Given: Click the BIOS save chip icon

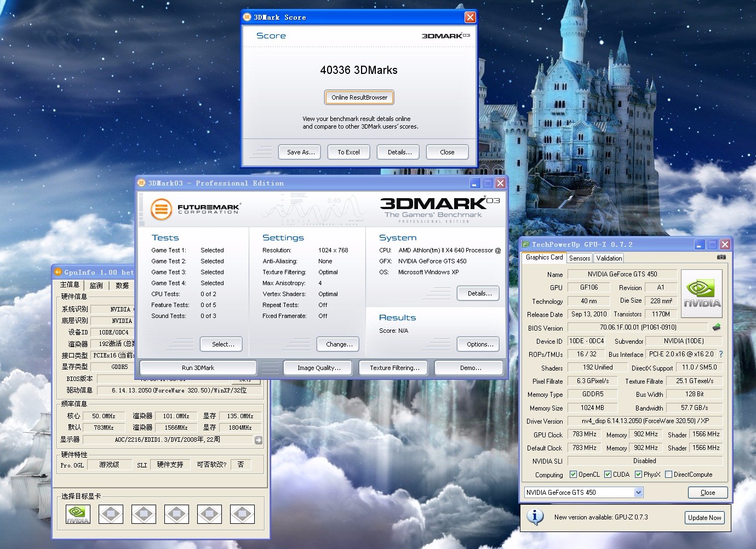Looking at the screenshot, I should (717, 327).
